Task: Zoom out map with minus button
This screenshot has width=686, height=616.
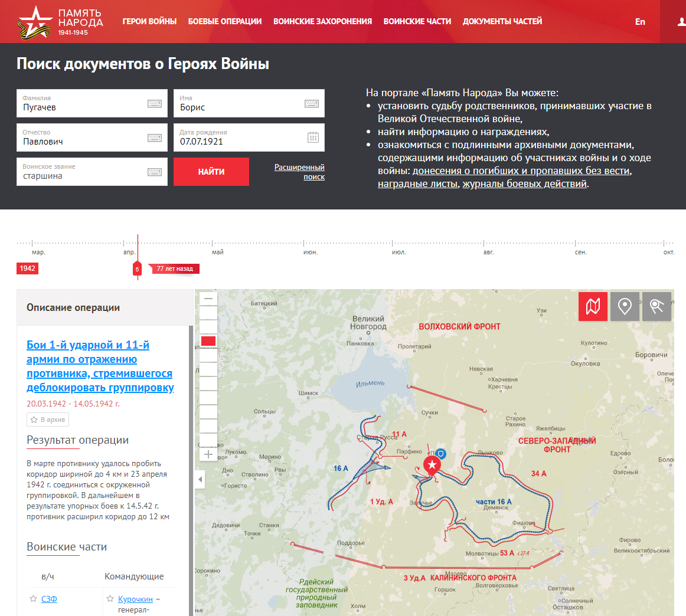Action: pos(208,299)
